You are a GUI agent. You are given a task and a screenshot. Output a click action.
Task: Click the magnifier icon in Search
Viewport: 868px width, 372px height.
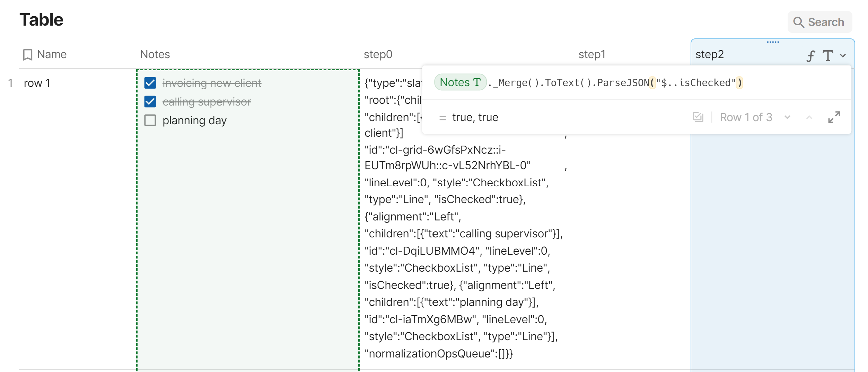tap(799, 22)
